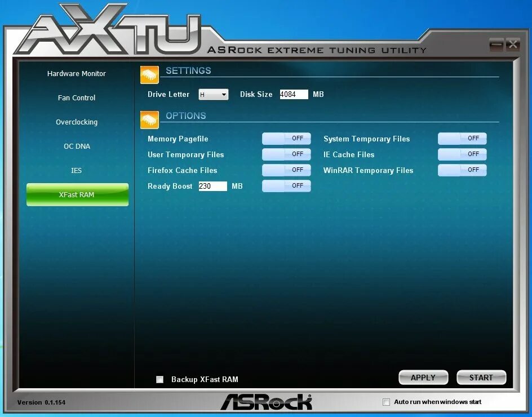Click the Disk Size label
Screen dimensions: 532x417
tap(256, 94)
